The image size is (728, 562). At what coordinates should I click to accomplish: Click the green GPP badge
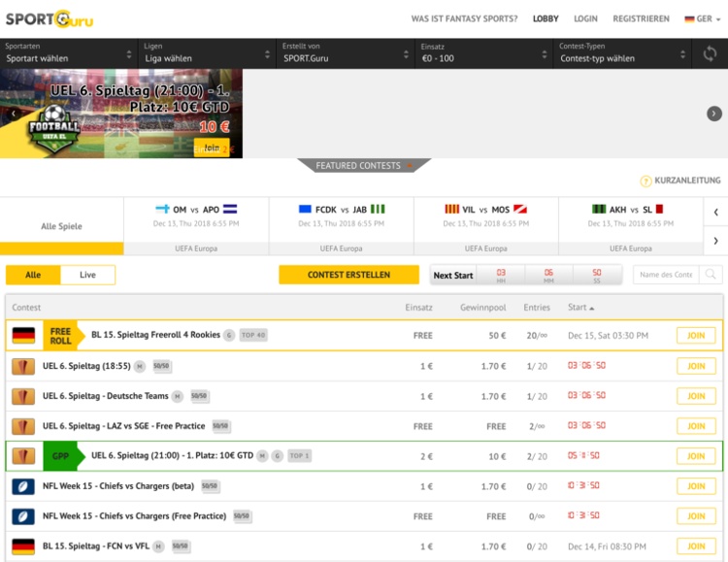[x=64, y=456]
